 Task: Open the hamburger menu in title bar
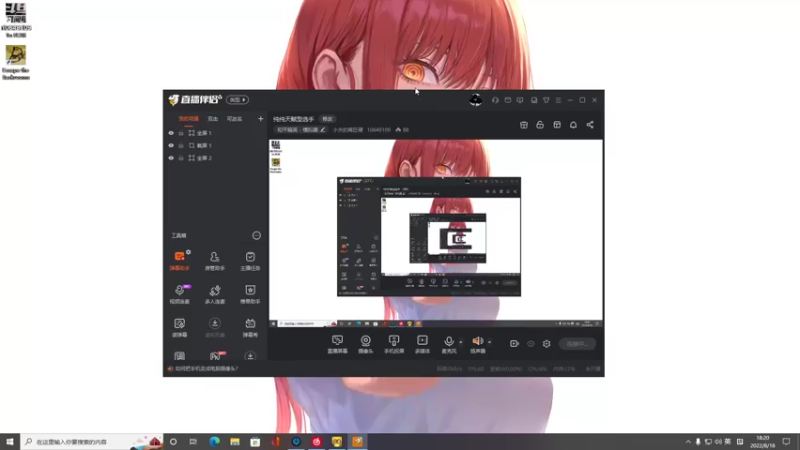(558, 100)
